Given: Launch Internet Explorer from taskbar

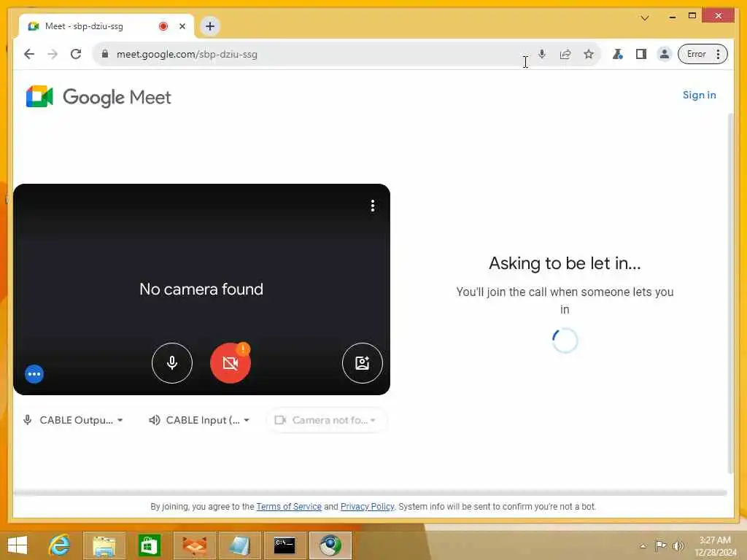Looking at the screenshot, I should click(x=60, y=545).
